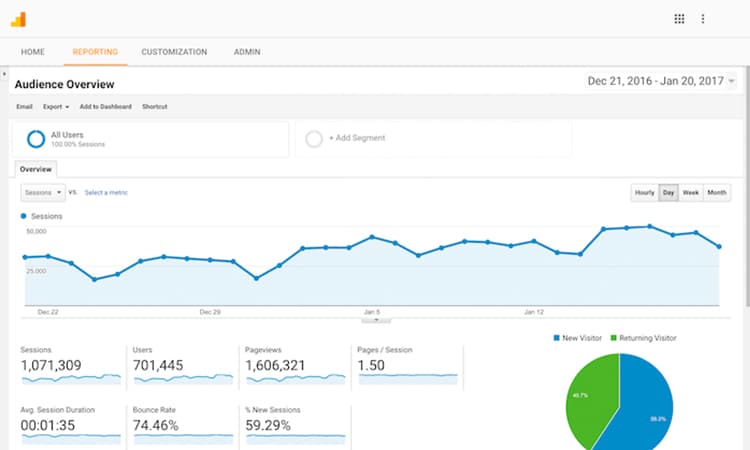Open the Sessions metric dropdown
Viewport: 750px width, 450px height.
[x=43, y=192]
